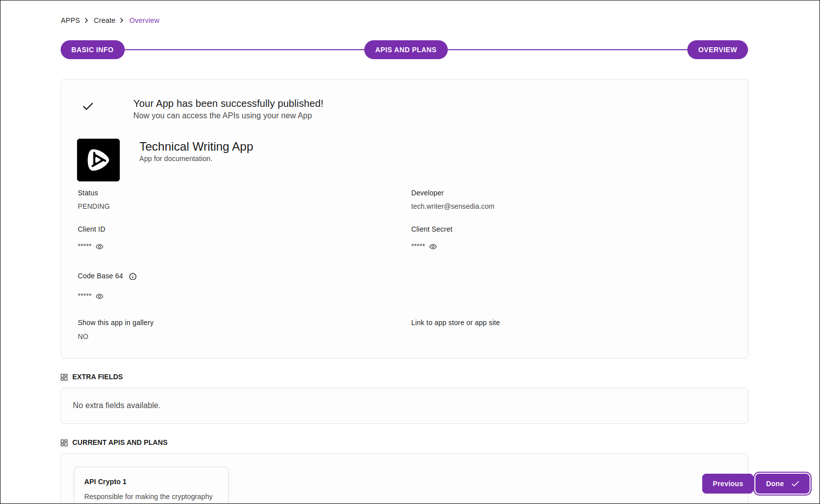
Task: Switch to the APIS AND PLANS step
Action: pyautogui.click(x=406, y=50)
